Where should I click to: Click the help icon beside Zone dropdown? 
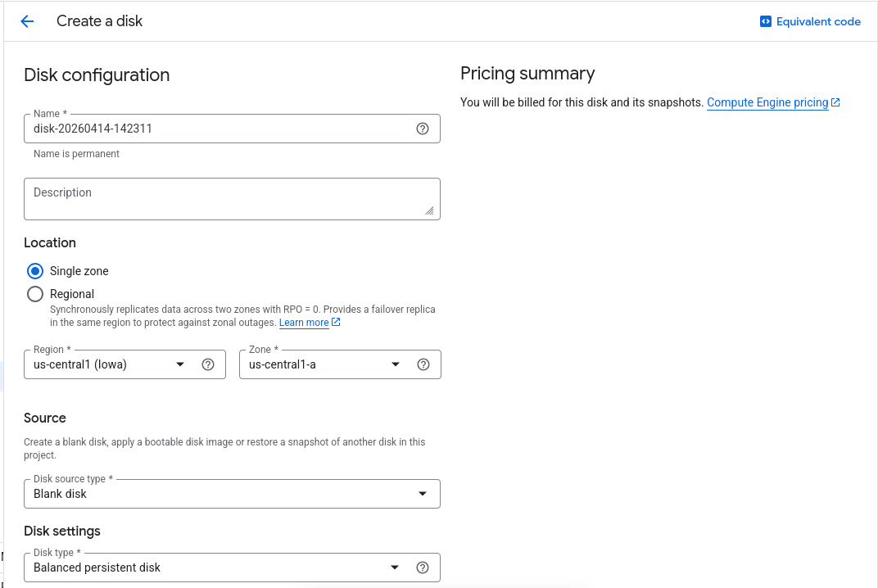coord(423,364)
